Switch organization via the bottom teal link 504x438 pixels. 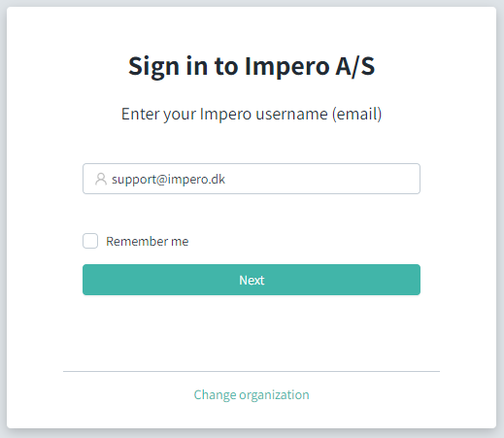pos(252,395)
